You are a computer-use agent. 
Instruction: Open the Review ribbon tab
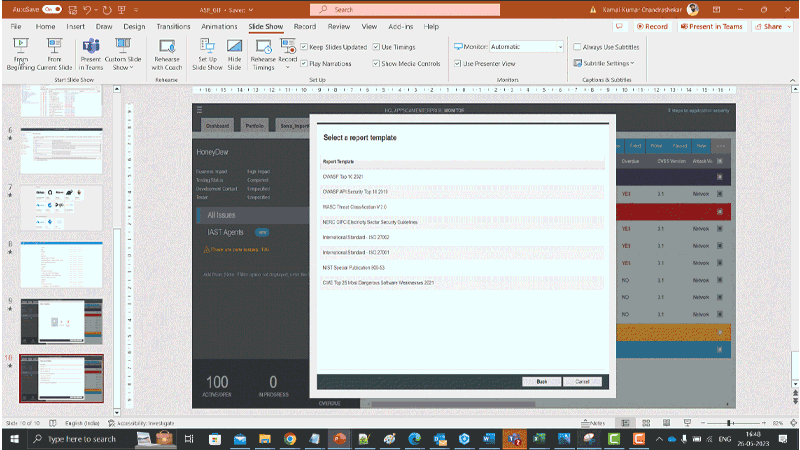pos(339,26)
